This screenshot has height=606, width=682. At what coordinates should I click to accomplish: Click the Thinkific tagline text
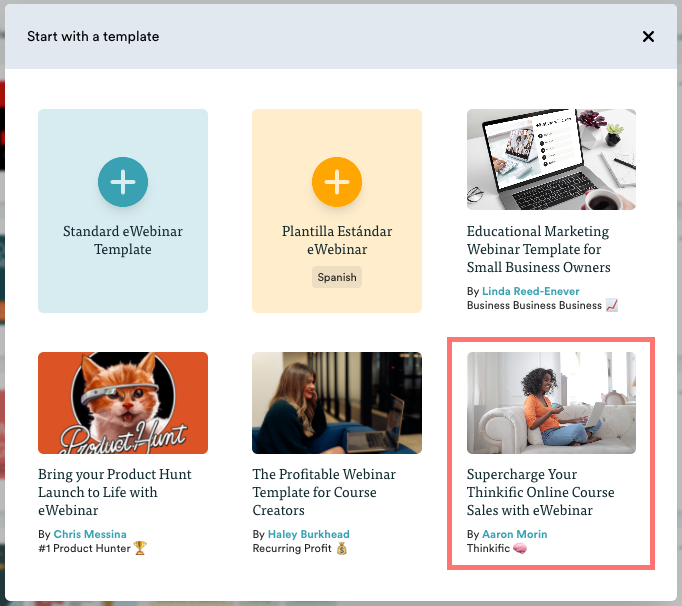click(488, 548)
